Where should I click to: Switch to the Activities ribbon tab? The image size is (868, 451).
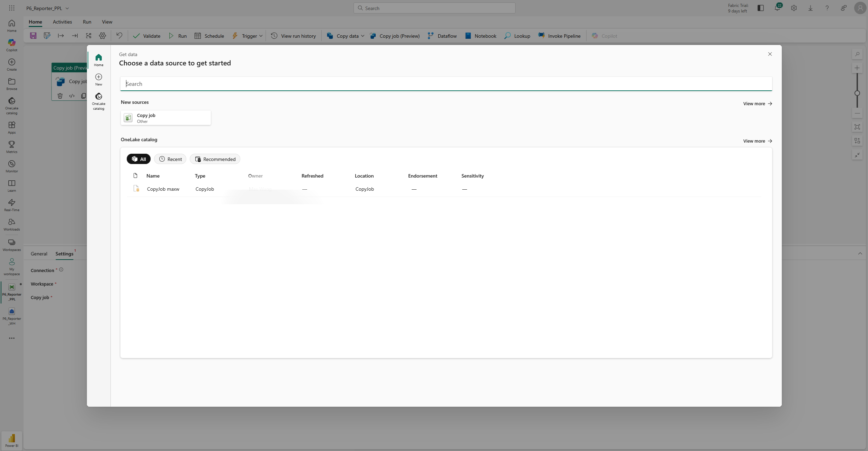point(62,21)
